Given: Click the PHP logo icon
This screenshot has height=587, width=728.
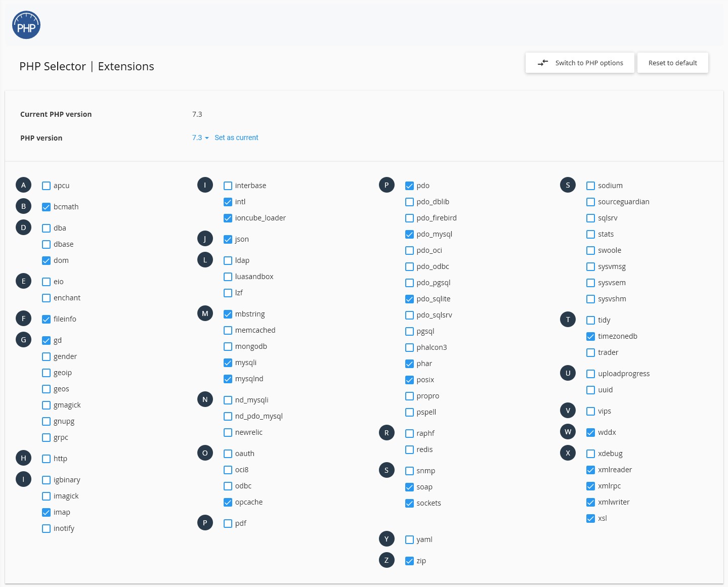Looking at the screenshot, I should [26, 25].
